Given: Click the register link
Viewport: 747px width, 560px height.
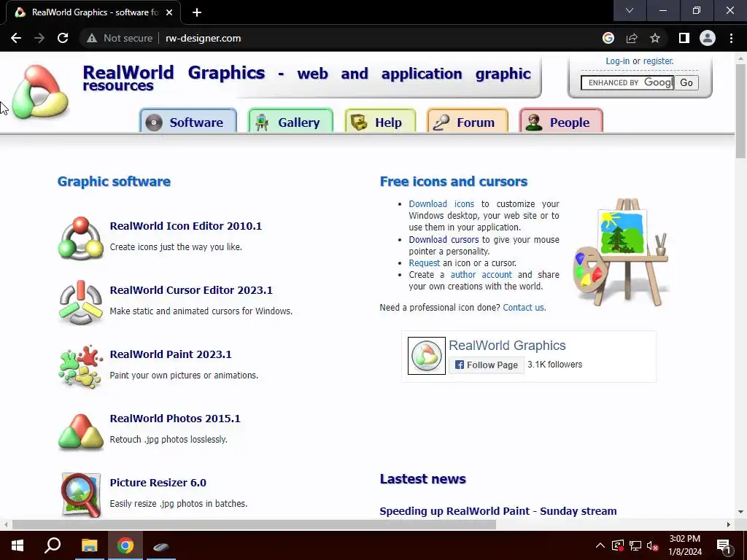Looking at the screenshot, I should click(x=659, y=61).
